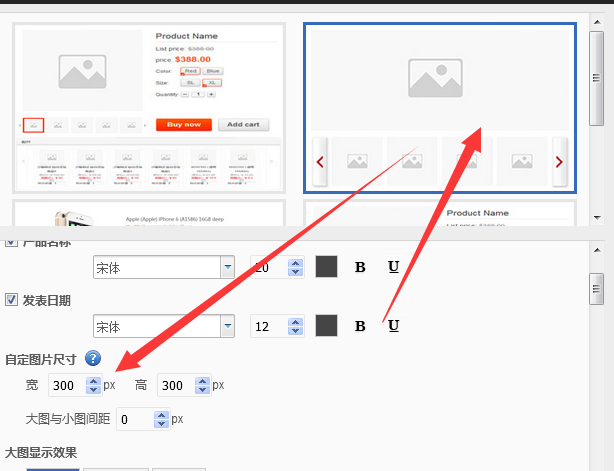Expand the product name font dropdown

pyautogui.click(x=227, y=267)
